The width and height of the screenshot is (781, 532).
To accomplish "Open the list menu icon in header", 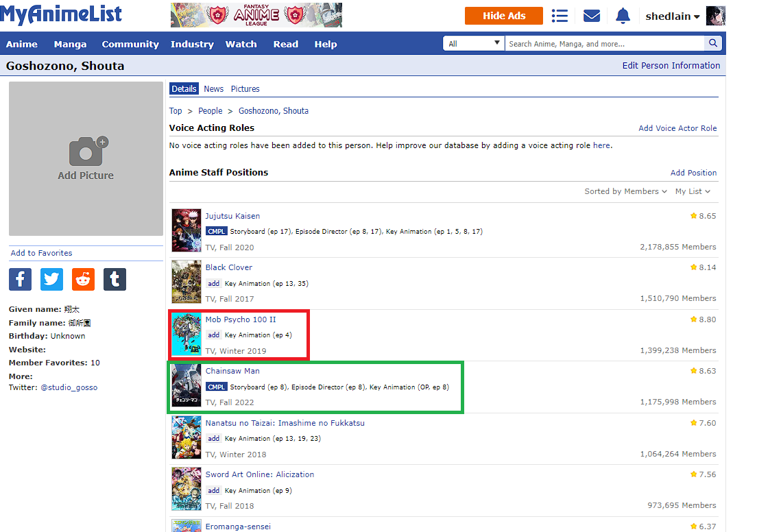I will 560,16.
